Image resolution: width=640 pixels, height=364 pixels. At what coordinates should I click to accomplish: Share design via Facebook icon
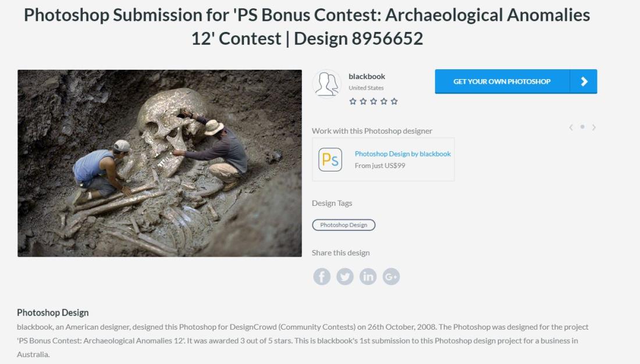point(322,277)
